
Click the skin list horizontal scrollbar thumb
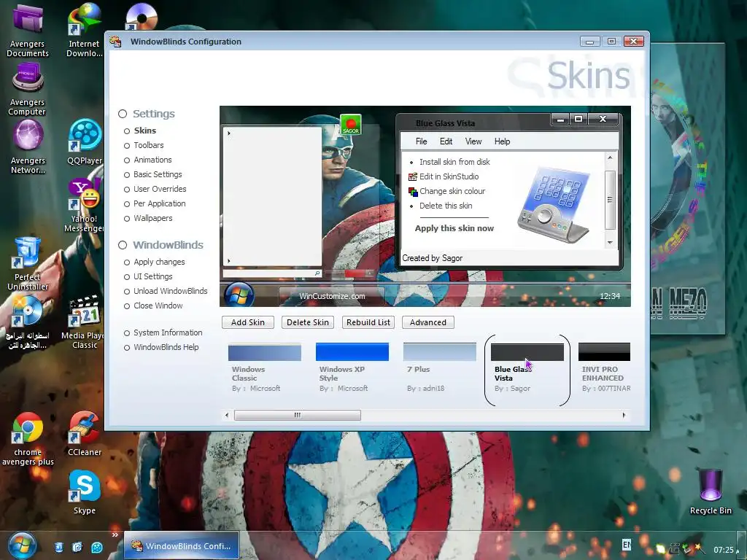298,415
